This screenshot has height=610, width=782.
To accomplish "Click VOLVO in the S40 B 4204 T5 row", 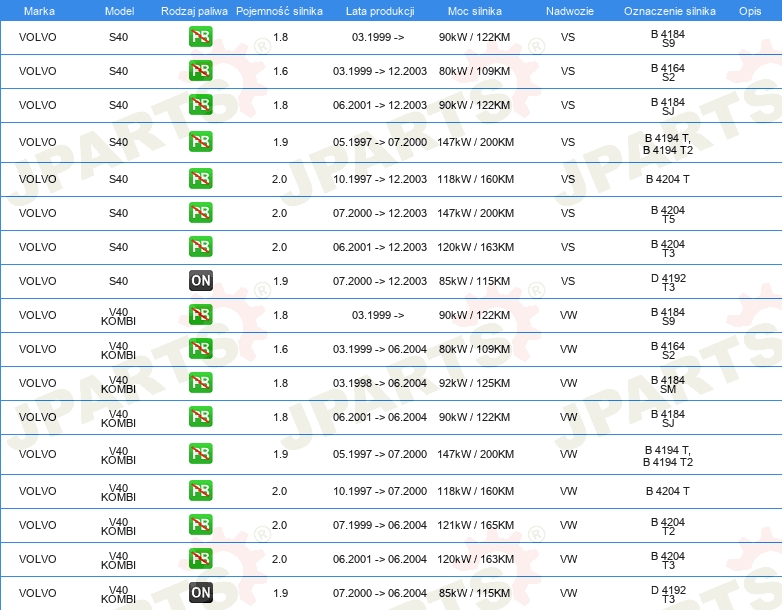I will click(37, 213).
